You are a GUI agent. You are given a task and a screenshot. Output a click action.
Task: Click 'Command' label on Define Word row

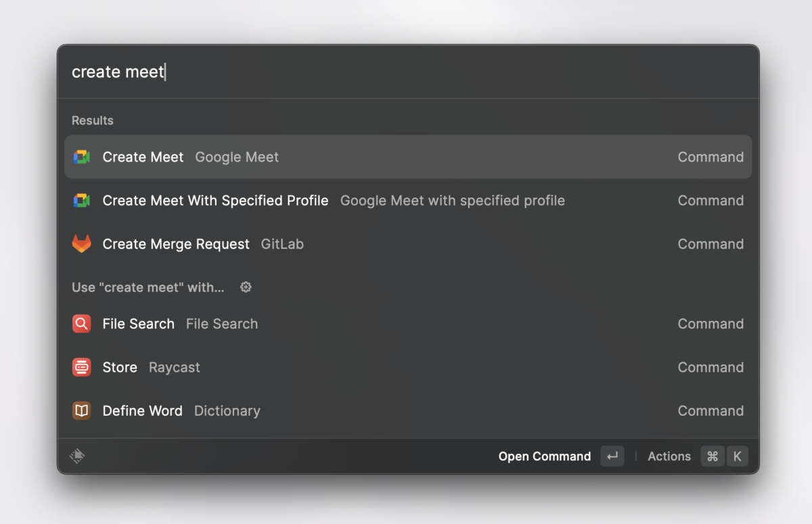coord(710,410)
